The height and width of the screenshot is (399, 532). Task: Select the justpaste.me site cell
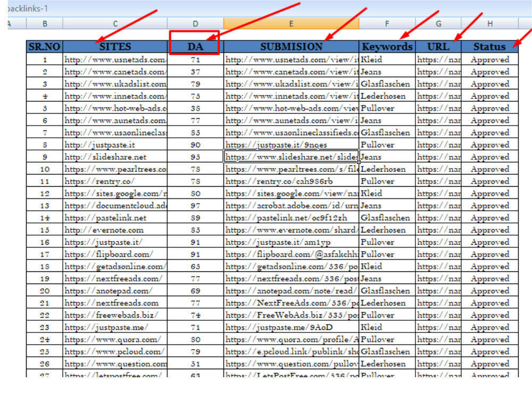(115, 327)
